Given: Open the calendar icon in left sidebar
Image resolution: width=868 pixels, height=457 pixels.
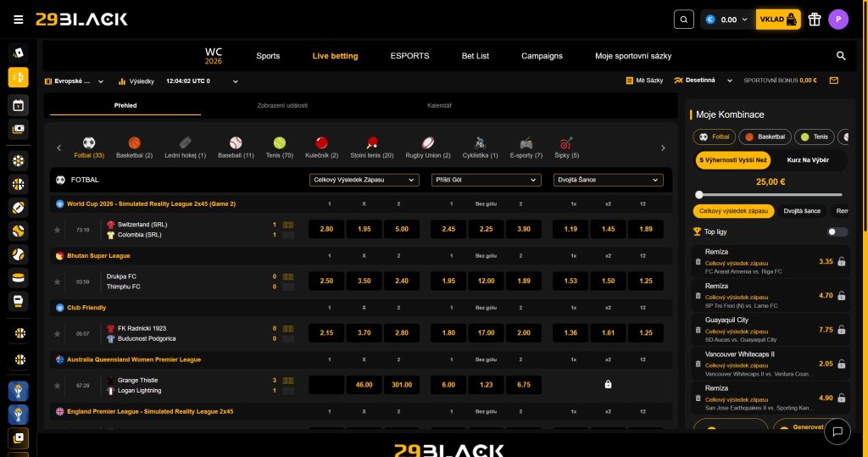Looking at the screenshot, I should tap(19, 105).
